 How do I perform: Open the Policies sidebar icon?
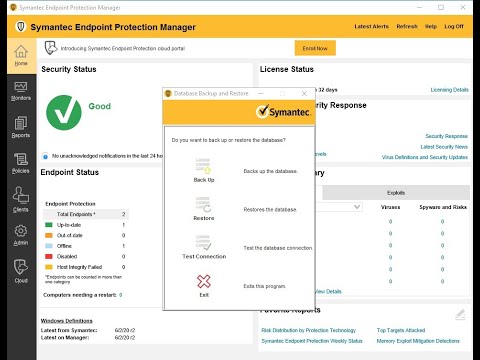[x=21, y=159]
